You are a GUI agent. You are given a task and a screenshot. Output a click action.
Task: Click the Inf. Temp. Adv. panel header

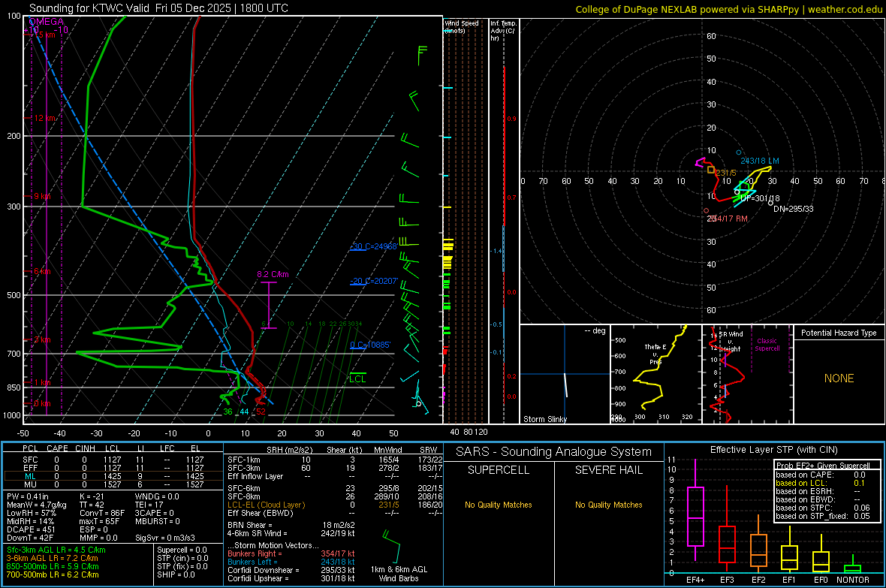tap(503, 31)
